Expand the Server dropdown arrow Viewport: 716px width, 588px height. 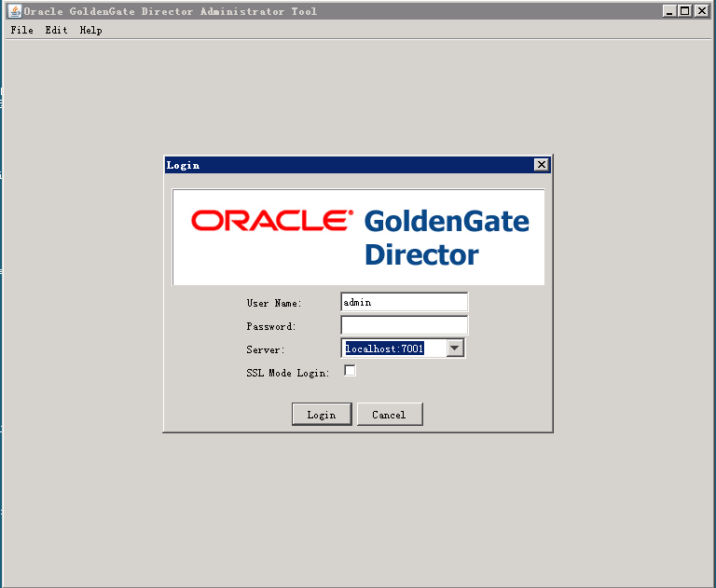tap(454, 349)
